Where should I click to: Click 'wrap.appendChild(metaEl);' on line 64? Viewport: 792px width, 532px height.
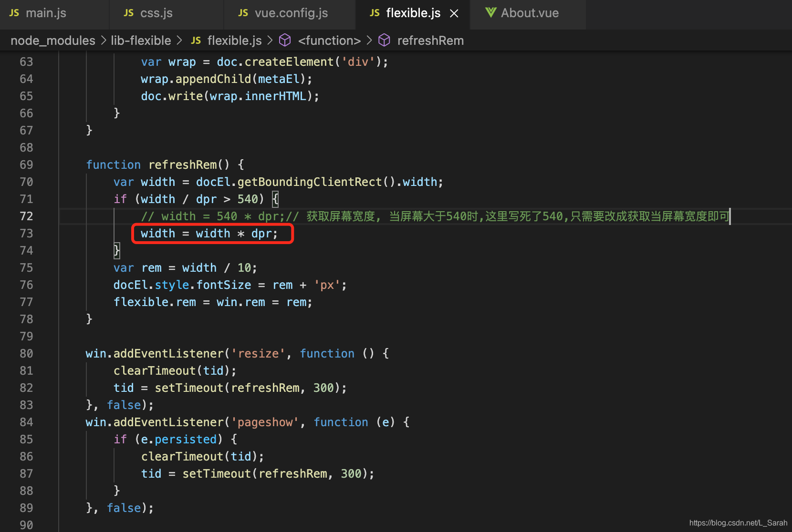[227, 79]
